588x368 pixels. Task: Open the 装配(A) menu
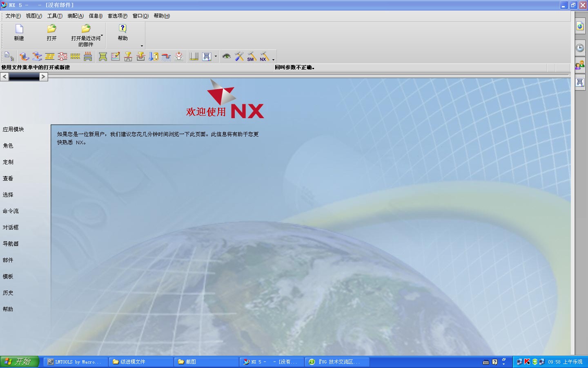(76, 16)
